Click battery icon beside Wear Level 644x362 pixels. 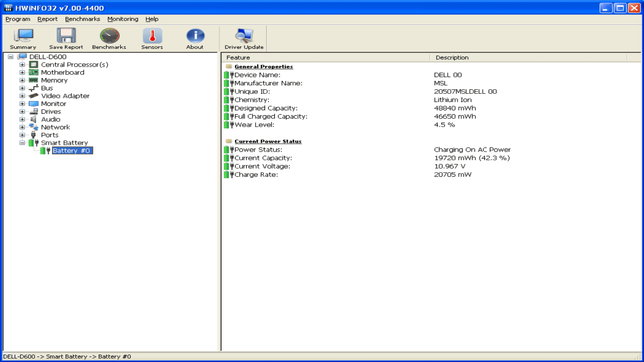pyautogui.click(x=229, y=125)
